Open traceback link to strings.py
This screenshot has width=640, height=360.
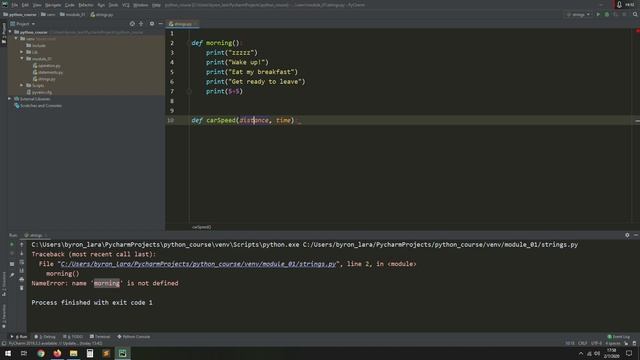coord(198,264)
